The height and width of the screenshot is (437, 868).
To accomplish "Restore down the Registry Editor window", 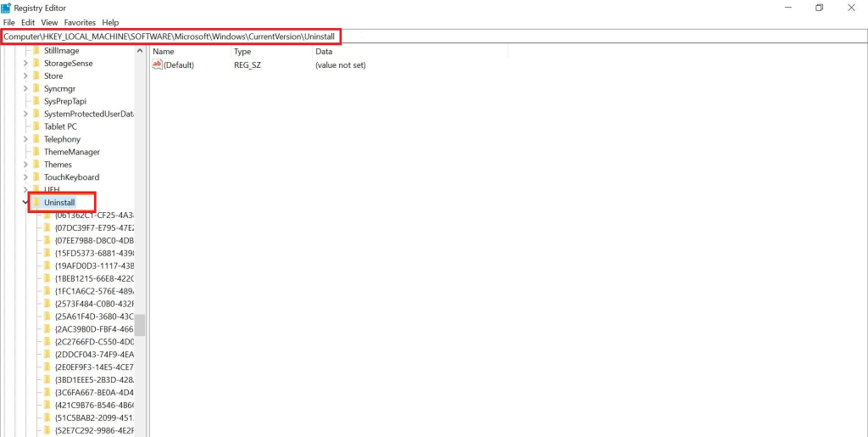I will click(x=820, y=7).
